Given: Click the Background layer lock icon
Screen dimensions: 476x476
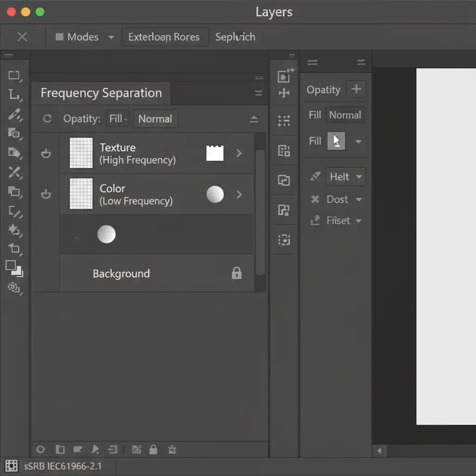Looking at the screenshot, I should [237, 273].
